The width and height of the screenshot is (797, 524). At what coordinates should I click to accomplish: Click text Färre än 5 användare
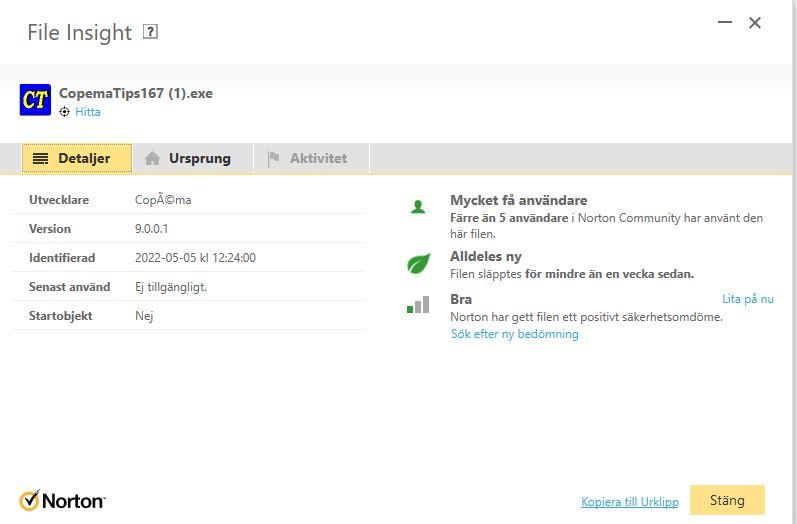click(x=509, y=218)
